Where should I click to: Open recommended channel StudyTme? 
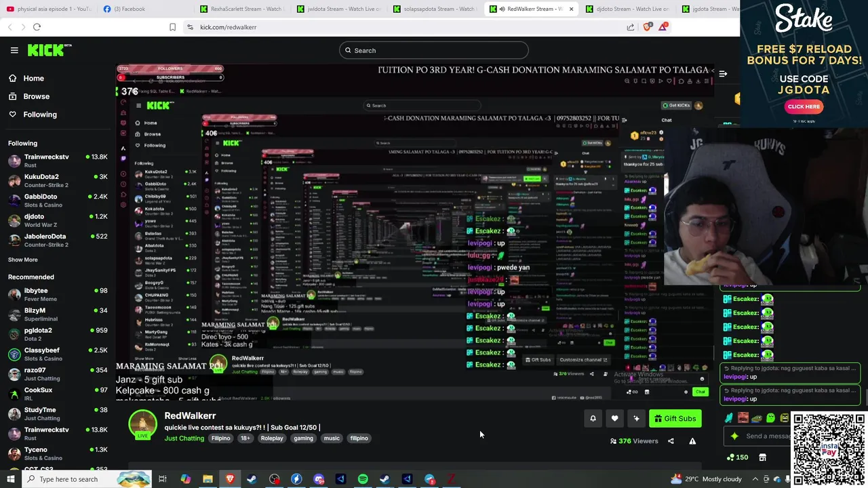pyautogui.click(x=58, y=413)
